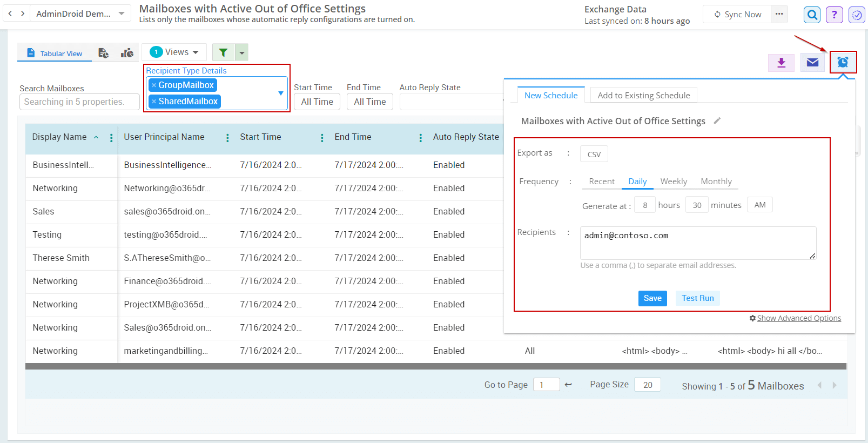
Task: Click the email report envelope icon
Action: [x=812, y=63]
